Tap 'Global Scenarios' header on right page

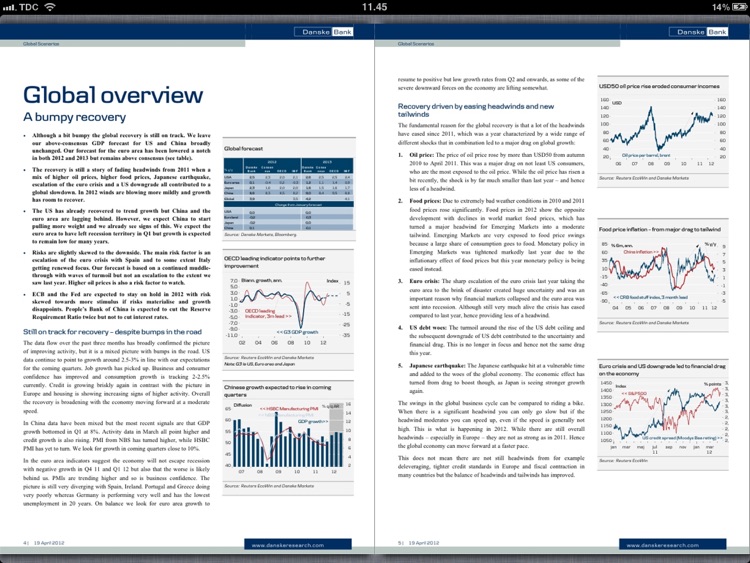tap(416, 44)
